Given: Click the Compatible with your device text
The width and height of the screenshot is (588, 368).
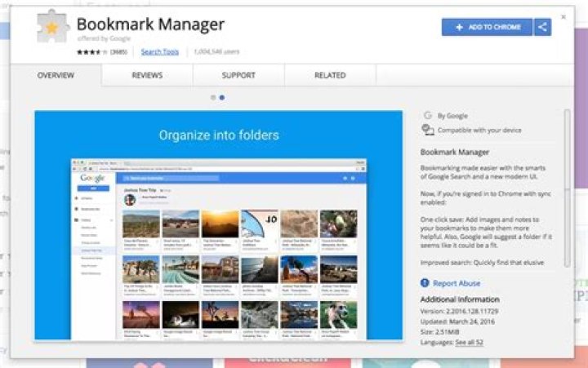Looking at the screenshot, I should coord(479,130).
